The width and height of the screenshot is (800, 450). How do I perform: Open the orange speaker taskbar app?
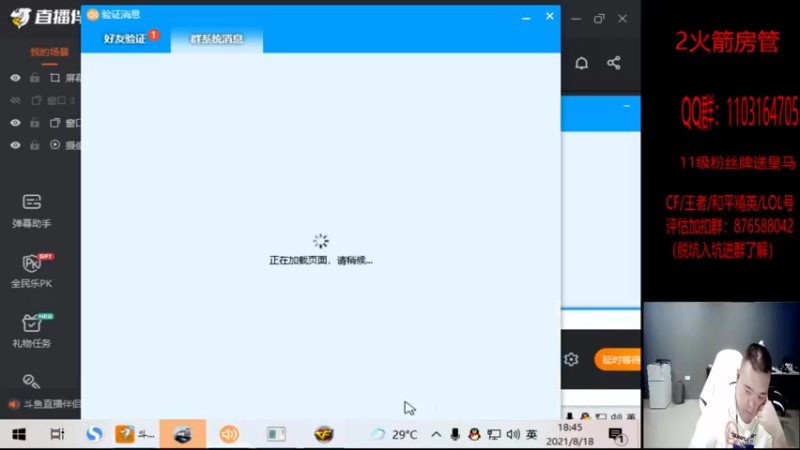point(229,434)
